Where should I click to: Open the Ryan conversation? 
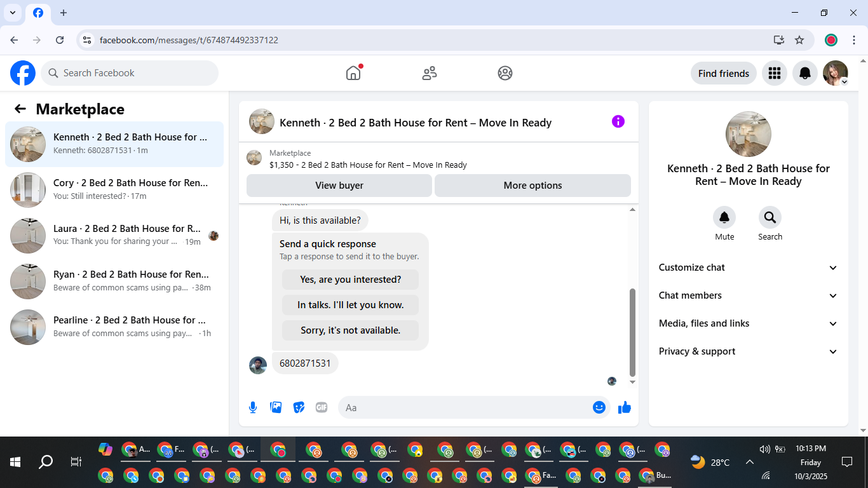pyautogui.click(x=114, y=281)
